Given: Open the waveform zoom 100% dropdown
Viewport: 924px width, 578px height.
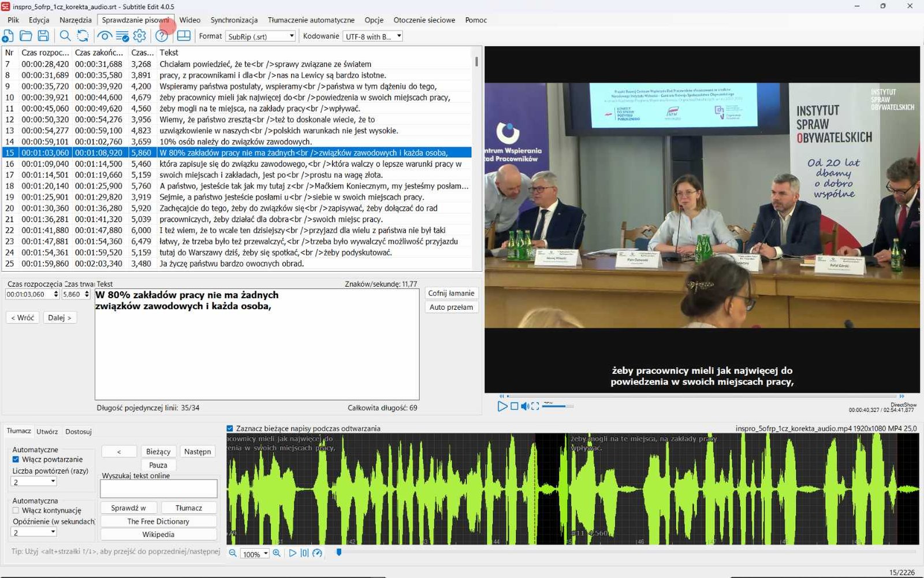Looking at the screenshot, I should pos(255,554).
